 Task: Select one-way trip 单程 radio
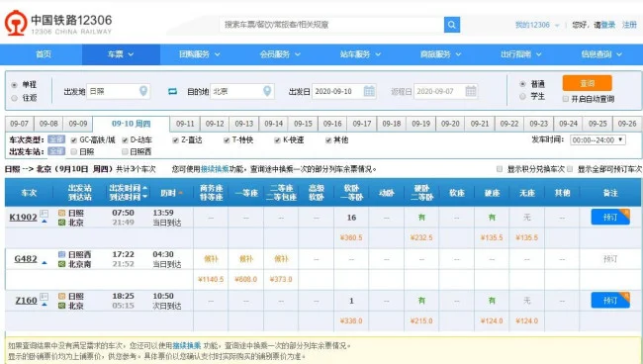15,85
